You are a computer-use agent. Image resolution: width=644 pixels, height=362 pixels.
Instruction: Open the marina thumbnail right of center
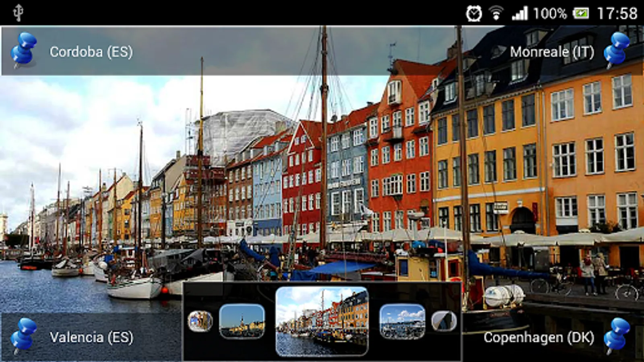402,321
